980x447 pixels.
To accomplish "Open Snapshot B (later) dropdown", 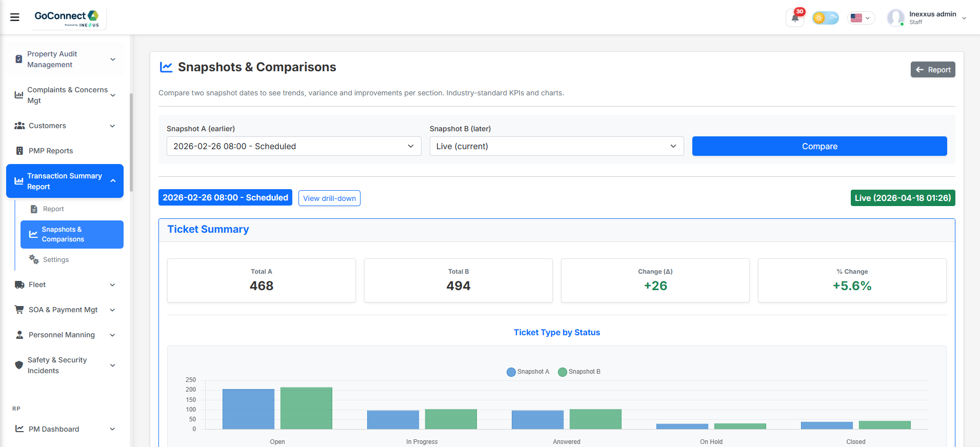I will (556, 146).
